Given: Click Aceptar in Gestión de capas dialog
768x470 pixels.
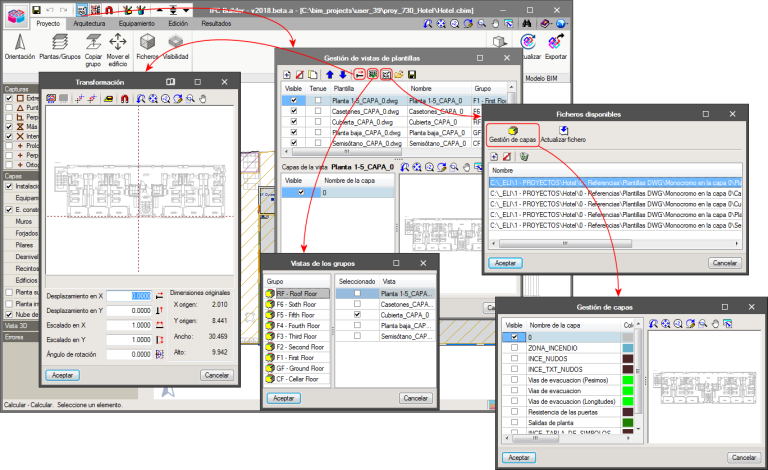Looking at the screenshot, I should click(519, 457).
